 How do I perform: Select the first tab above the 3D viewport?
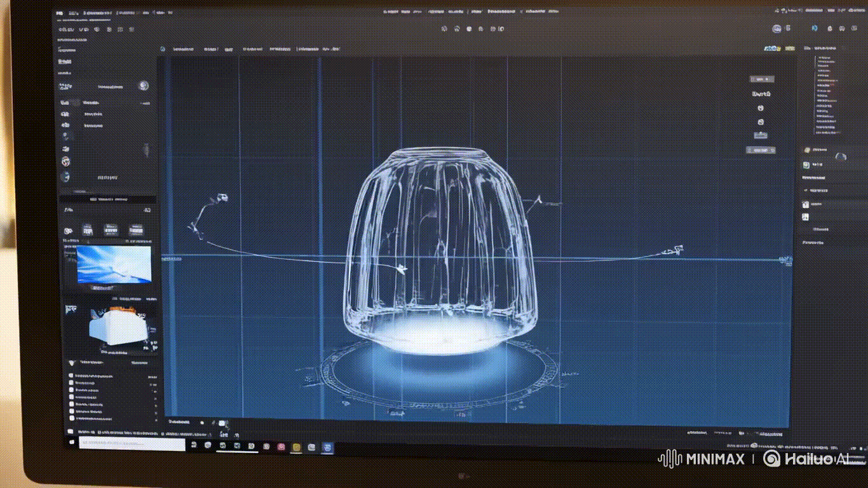coord(184,49)
